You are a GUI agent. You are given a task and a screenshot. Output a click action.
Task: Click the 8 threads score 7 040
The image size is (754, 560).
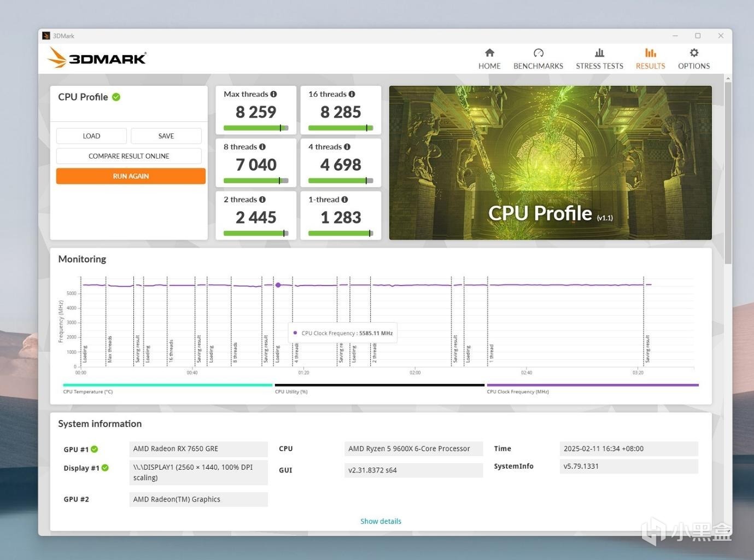point(256,165)
